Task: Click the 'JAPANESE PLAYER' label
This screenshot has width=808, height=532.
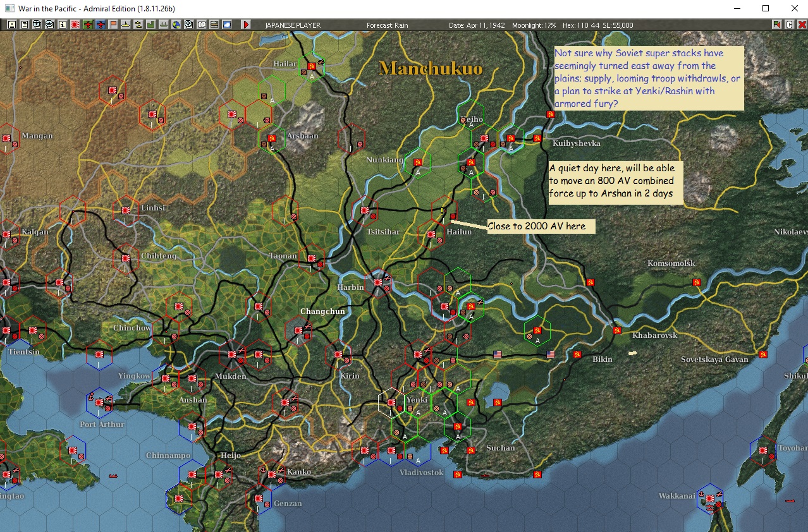Action: point(293,25)
